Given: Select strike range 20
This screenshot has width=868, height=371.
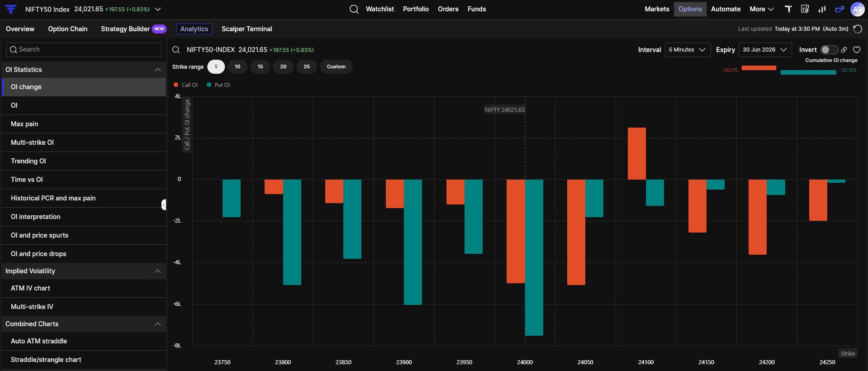Looking at the screenshot, I should click(x=283, y=67).
